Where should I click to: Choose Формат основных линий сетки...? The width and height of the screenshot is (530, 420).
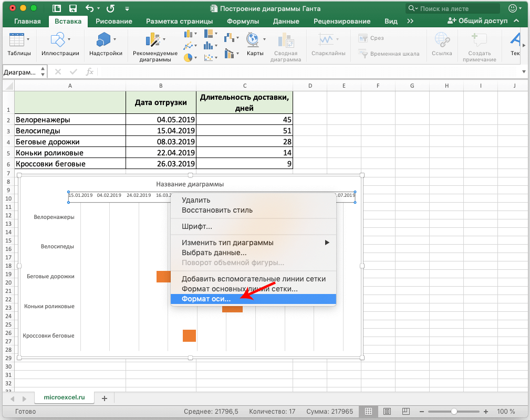[x=254, y=289]
